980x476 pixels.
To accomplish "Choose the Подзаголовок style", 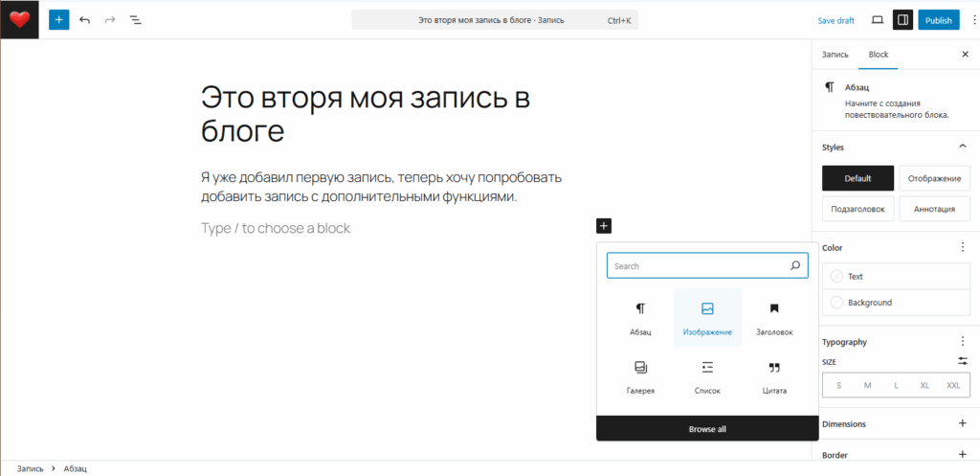I will point(857,209).
